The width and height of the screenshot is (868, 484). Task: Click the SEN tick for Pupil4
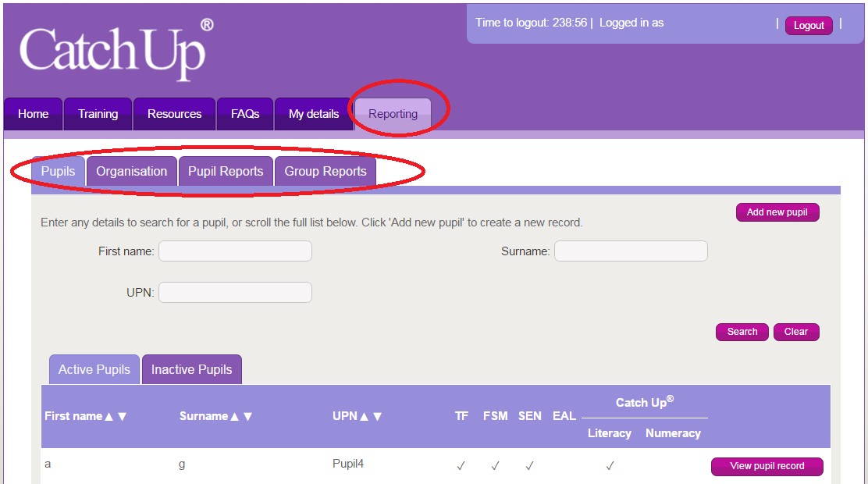(530, 466)
